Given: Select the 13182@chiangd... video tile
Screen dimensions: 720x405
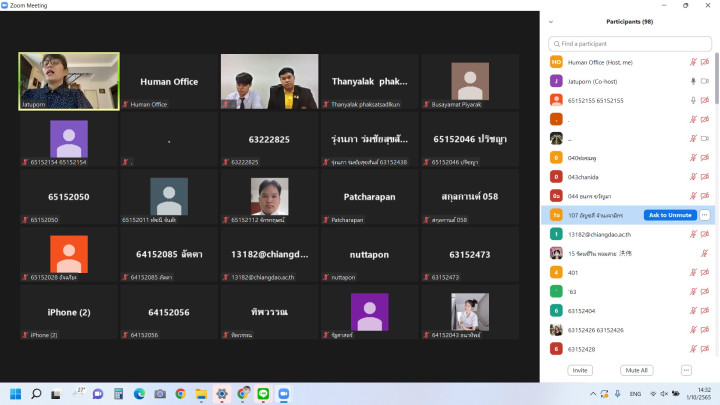Looking at the screenshot, I should click(x=270, y=254).
